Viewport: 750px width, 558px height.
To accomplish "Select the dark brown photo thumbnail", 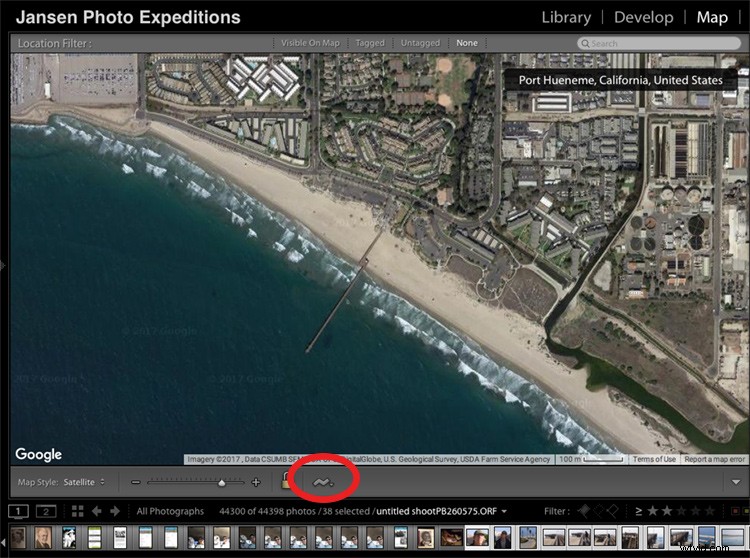I will [451, 538].
